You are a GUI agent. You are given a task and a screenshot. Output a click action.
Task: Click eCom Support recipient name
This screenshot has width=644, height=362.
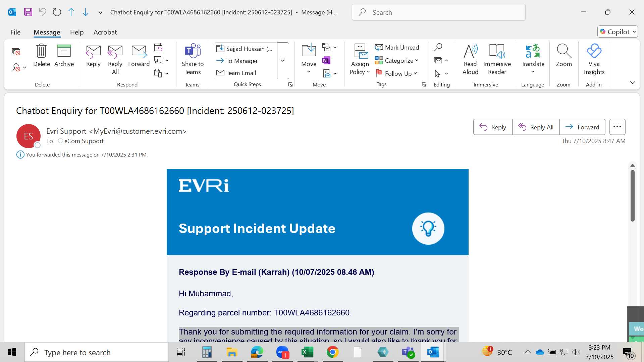pos(84,141)
